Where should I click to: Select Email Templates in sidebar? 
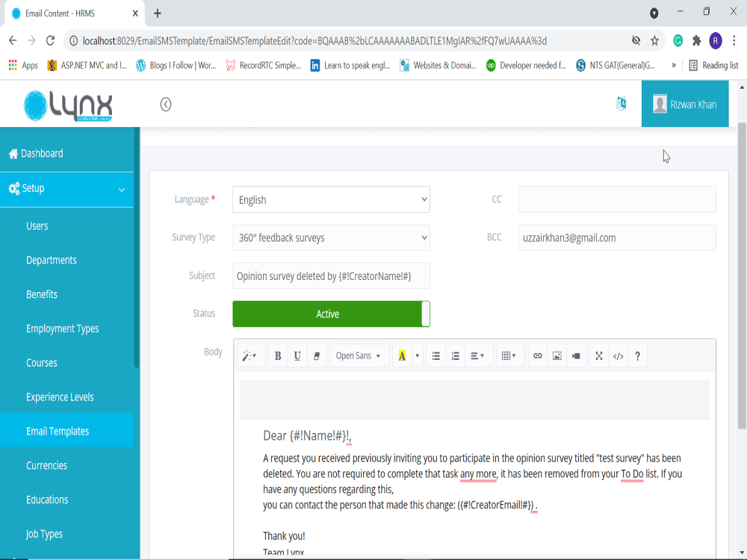tap(66, 431)
